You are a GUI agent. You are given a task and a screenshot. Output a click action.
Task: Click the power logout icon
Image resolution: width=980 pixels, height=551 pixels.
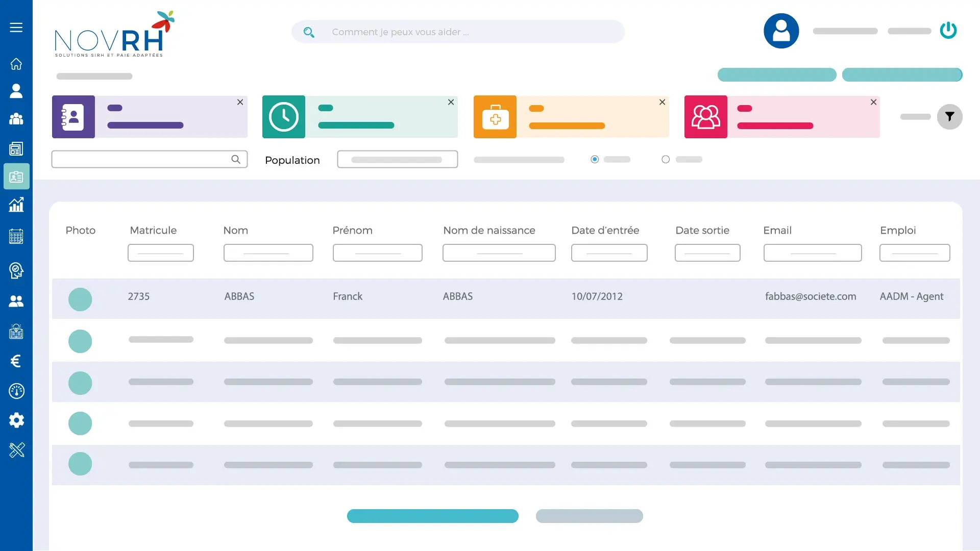click(948, 31)
